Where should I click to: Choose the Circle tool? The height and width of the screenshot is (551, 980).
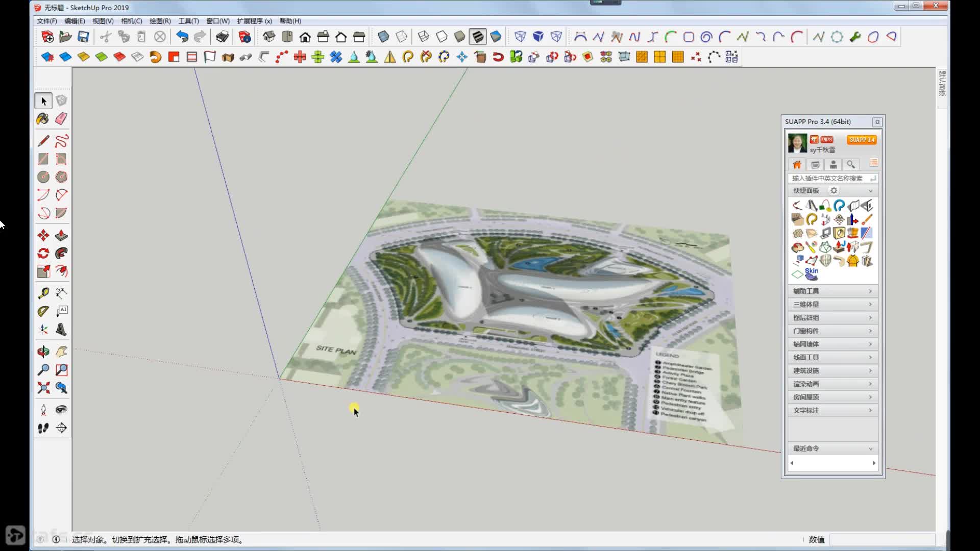(x=43, y=177)
